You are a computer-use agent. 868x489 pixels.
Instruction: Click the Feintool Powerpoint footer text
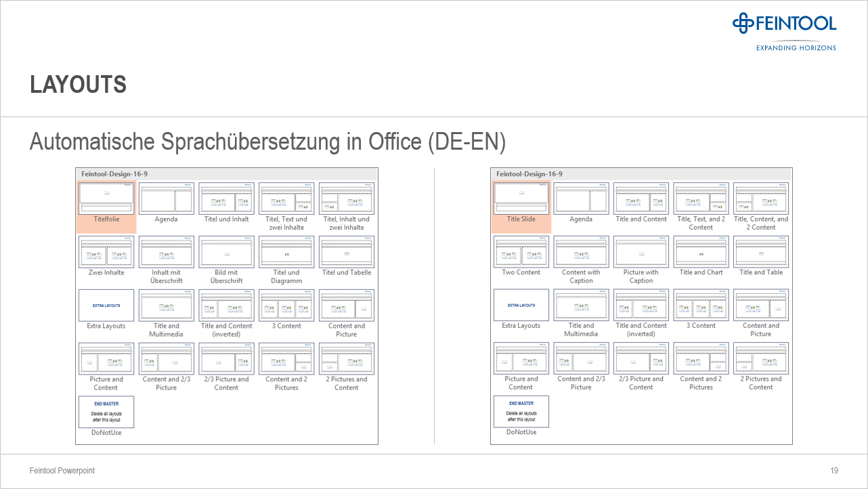(62, 471)
